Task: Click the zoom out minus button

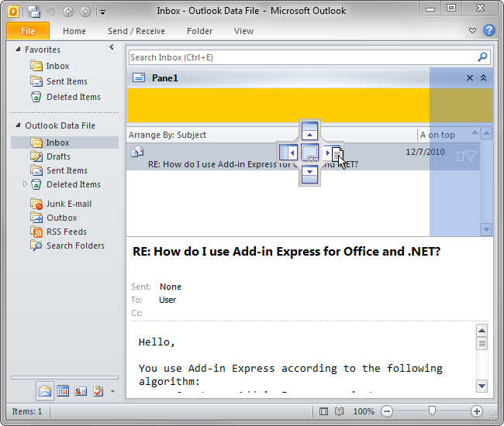Action: (387, 411)
